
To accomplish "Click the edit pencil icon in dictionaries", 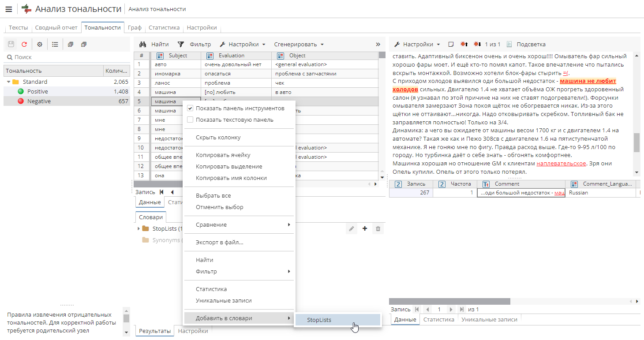I will tap(352, 228).
